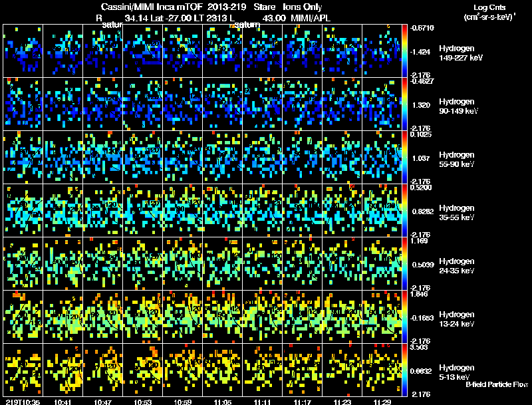Select the 'Ions Only' title text
This screenshot has height=405, width=532.
[303, 7]
